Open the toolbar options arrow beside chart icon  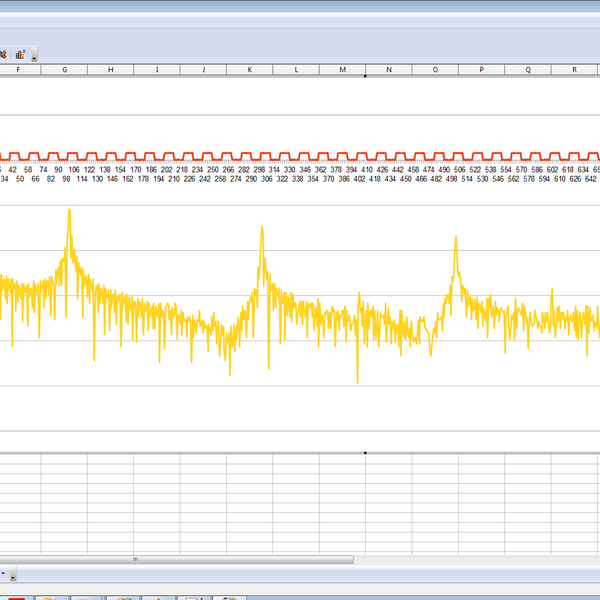point(35,55)
